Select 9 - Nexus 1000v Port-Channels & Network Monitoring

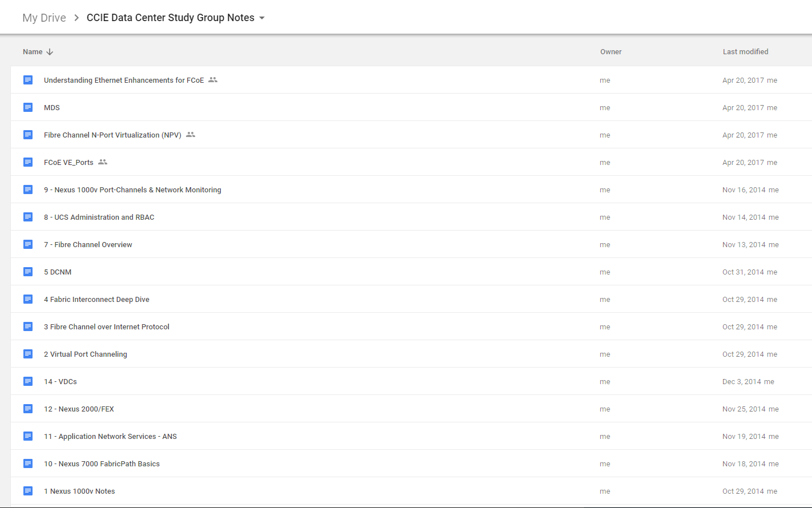tap(132, 190)
